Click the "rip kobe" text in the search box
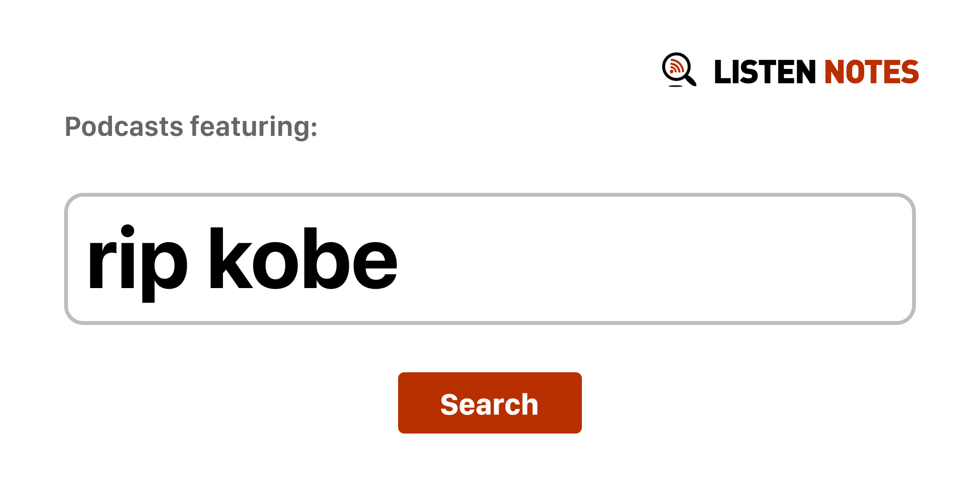The image size is (980, 490). tap(242, 259)
